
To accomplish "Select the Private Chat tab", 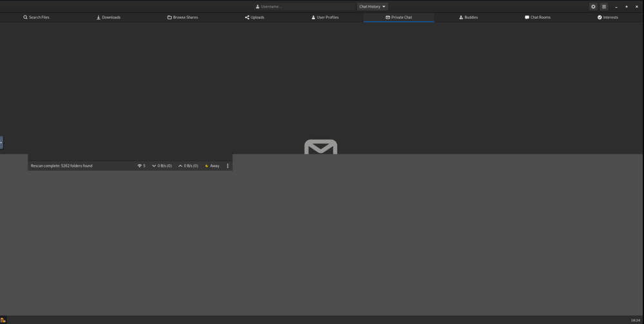I will (x=399, y=17).
